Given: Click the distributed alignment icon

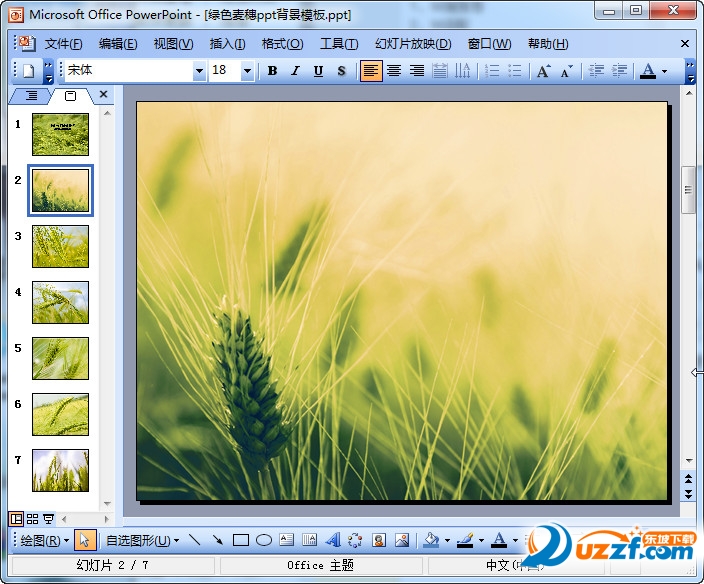Looking at the screenshot, I should (440, 71).
